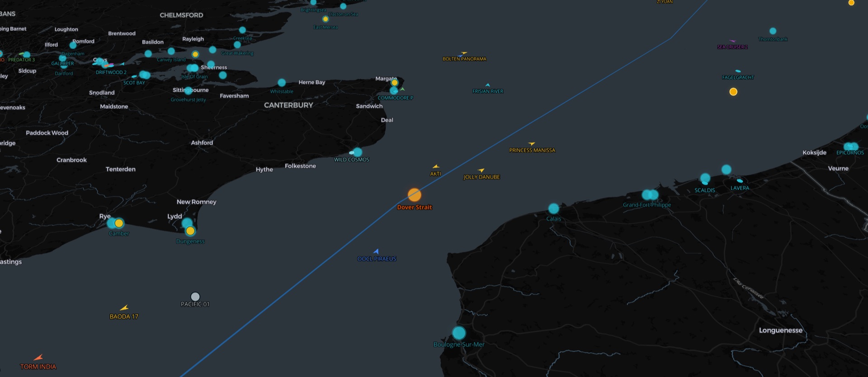This screenshot has width=868, height=377.
Task: Click the SCOT BAY vessel label
Action: (x=134, y=83)
